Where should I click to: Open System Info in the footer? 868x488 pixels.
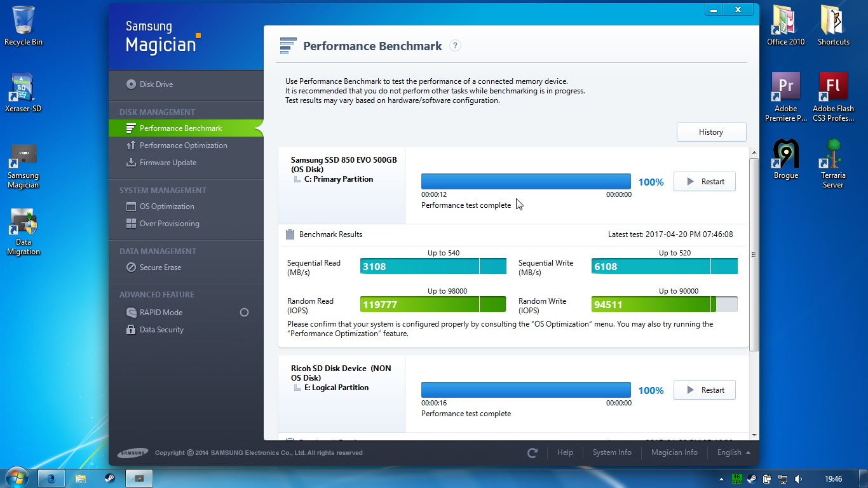click(612, 453)
